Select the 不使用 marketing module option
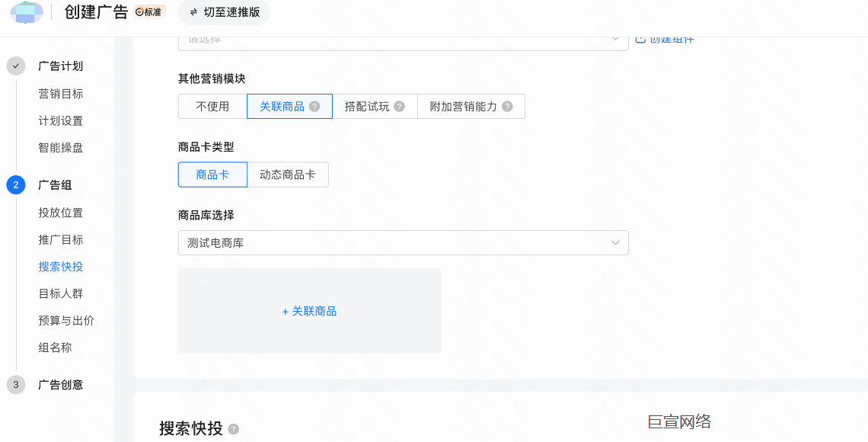This screenshot has width=868, height=442. coord(212,107)
